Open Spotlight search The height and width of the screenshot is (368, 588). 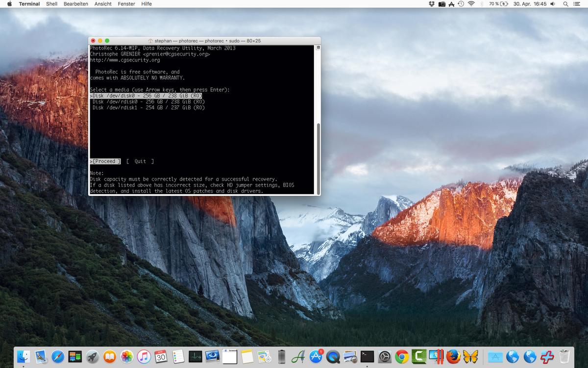(x=565, y=4)
